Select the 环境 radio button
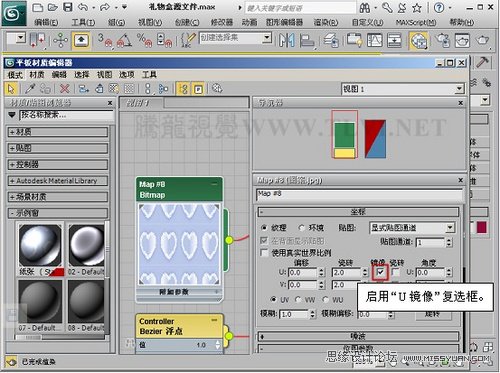The height and width of the screenshot is (373, 500). 302,228
